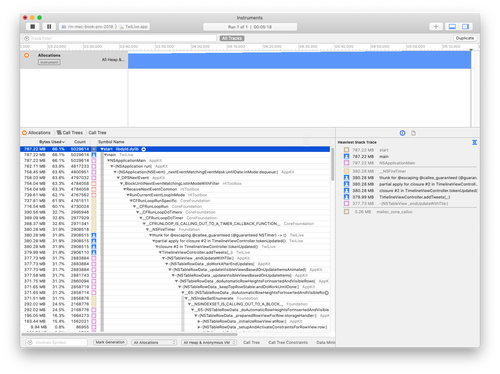Collapse the __CFRunLoopDoTimers row
This screenshot has height=374, width=500.
(x=137, y=212)
